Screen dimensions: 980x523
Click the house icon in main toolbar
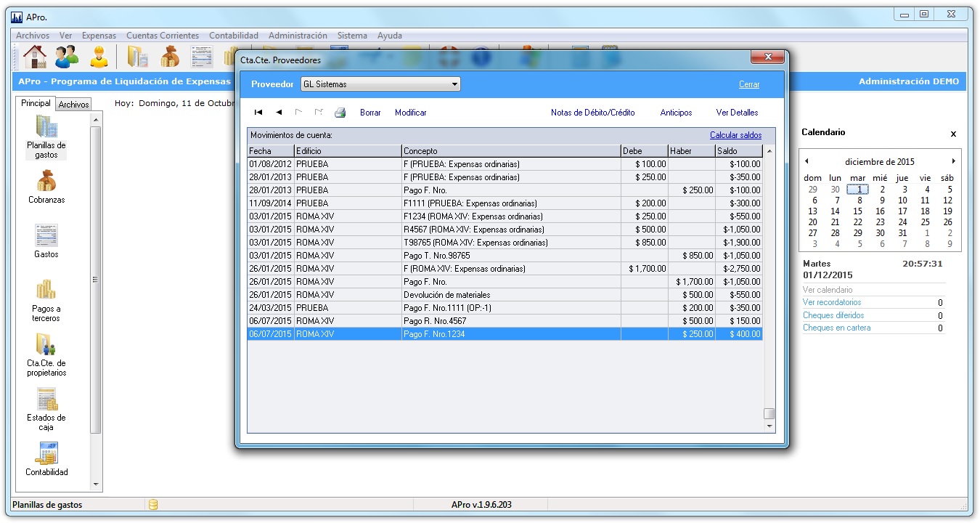point(34,57)
